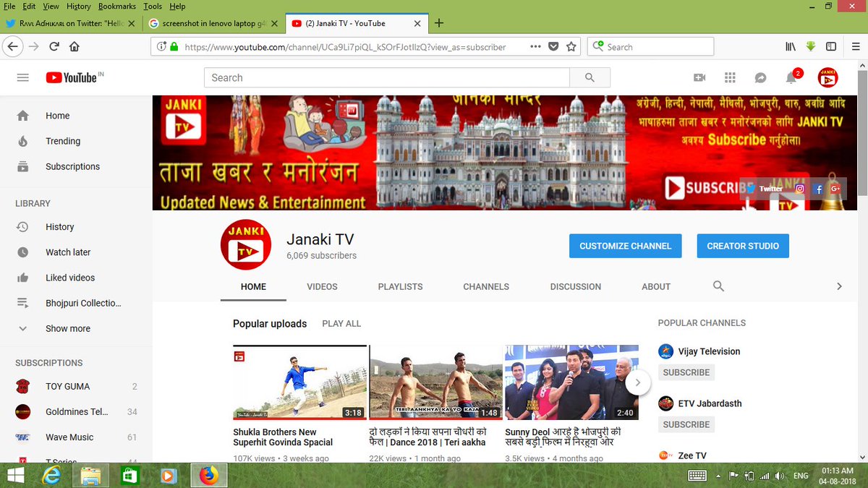Open Firefox library icon

pos(791,46)
